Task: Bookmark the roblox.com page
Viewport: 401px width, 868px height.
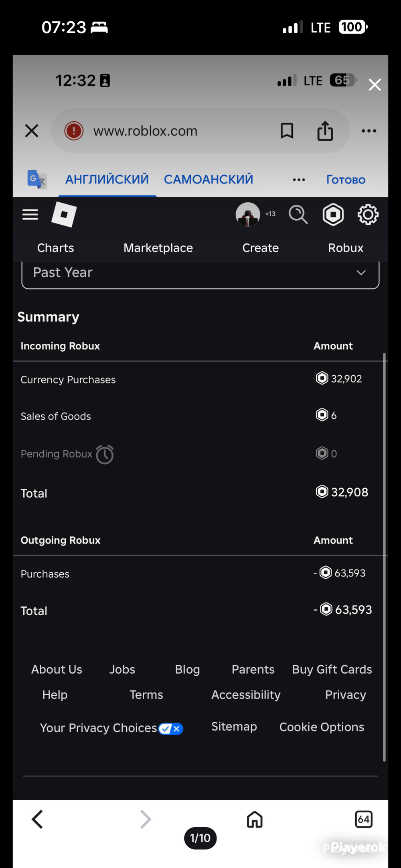Action: pos(287,131)
